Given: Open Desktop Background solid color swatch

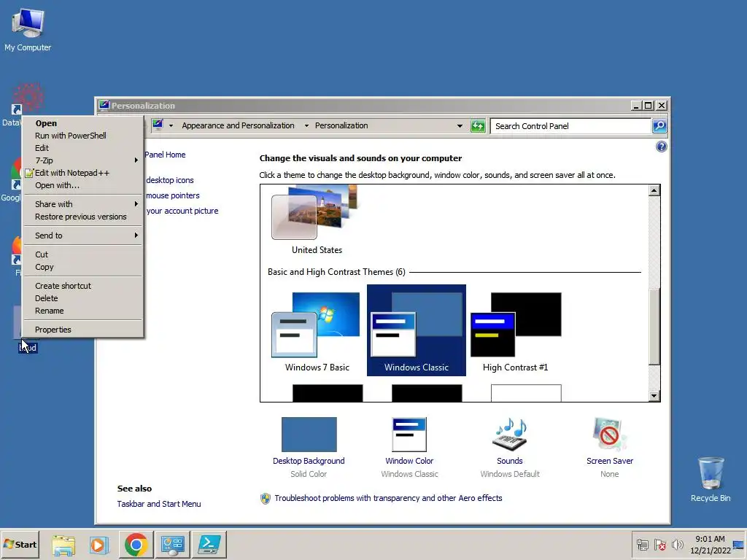Looking at the screenshot, I should (309, 435).
